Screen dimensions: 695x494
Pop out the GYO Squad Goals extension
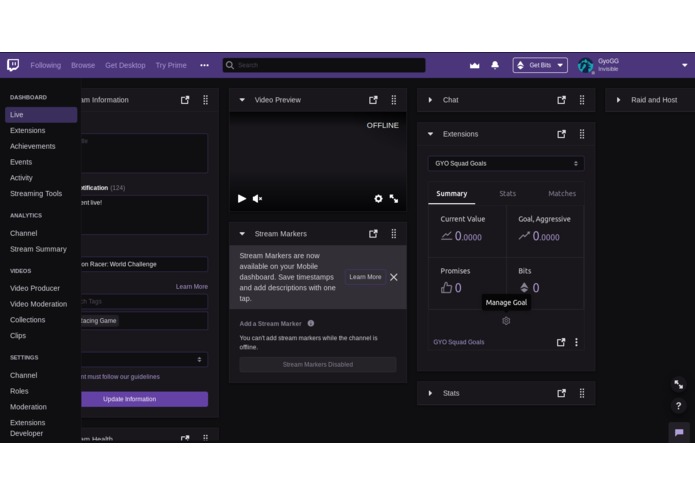tap(561, 342)
